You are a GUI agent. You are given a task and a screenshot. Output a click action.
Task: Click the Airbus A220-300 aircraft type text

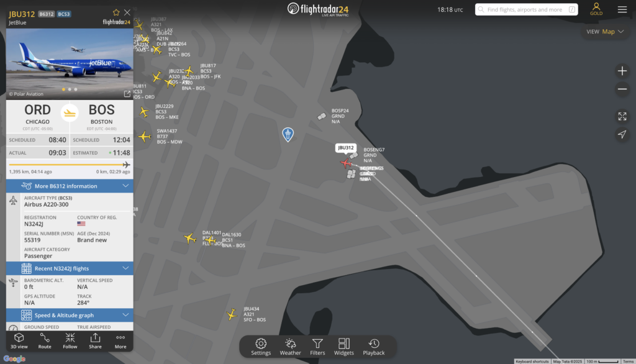(46, 204)
